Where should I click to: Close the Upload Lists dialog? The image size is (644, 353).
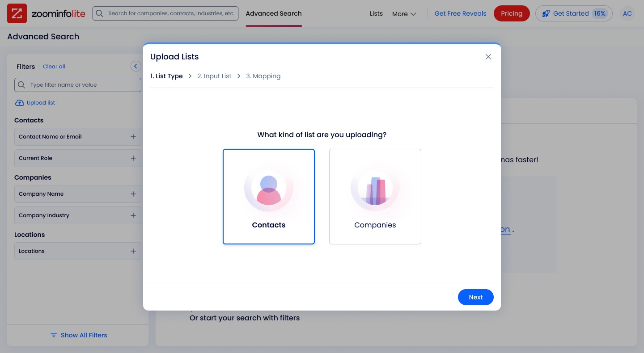pyautogui.click(x=488, y=57)
